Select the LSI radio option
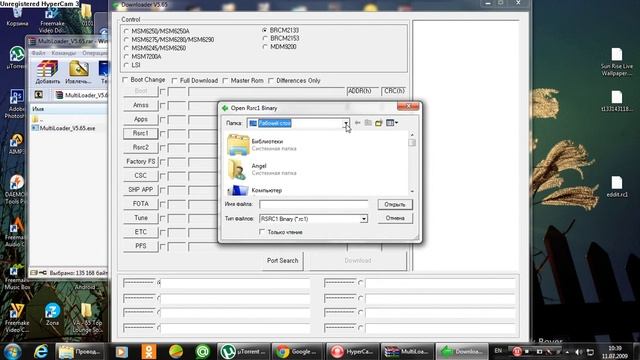This screenshot has width=640, height=360. coord(127,65)
